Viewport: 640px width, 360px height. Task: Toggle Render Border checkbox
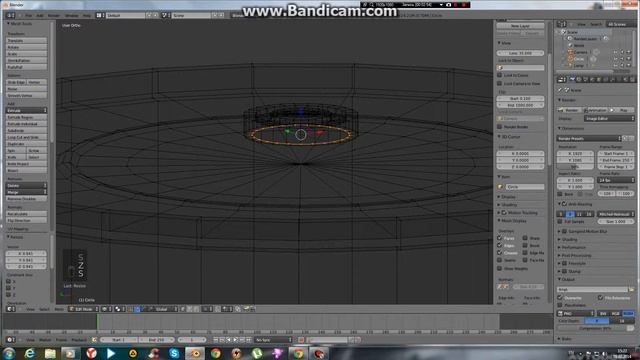pos(500,127)
